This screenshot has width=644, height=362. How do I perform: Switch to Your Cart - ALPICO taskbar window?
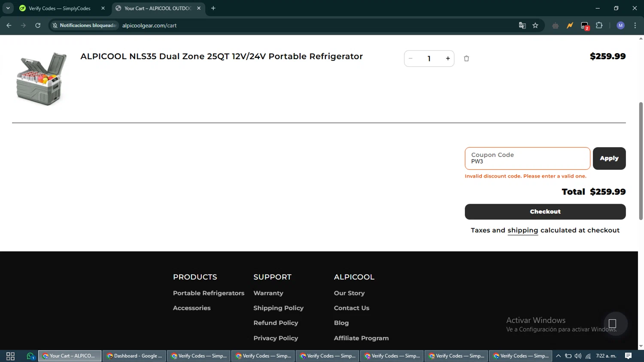(70, 356)
